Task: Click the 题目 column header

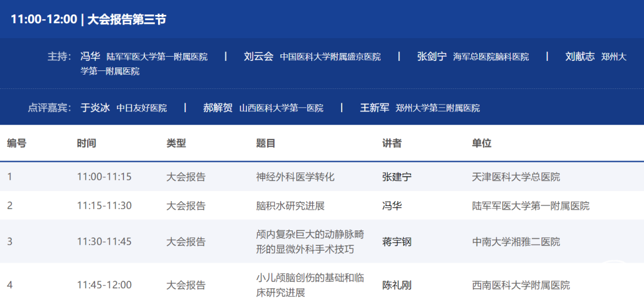Action: coord(265,143)
